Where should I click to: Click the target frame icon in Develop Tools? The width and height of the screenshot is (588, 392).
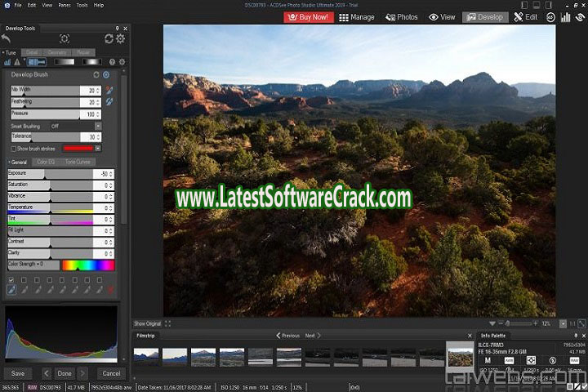point(65,38)
